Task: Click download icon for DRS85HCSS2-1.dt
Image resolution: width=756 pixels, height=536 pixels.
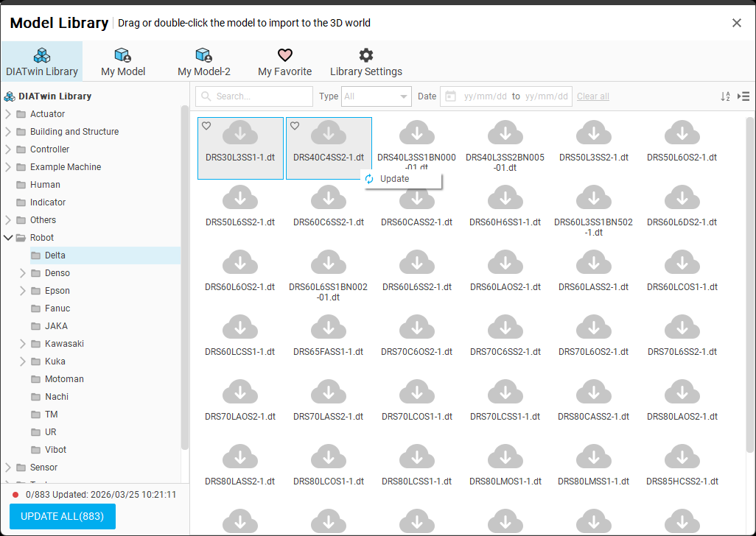Action: pos(682,456)
